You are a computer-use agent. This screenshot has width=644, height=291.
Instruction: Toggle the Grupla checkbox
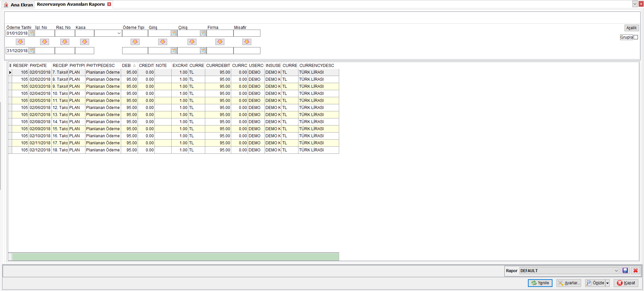click(636, 37)
